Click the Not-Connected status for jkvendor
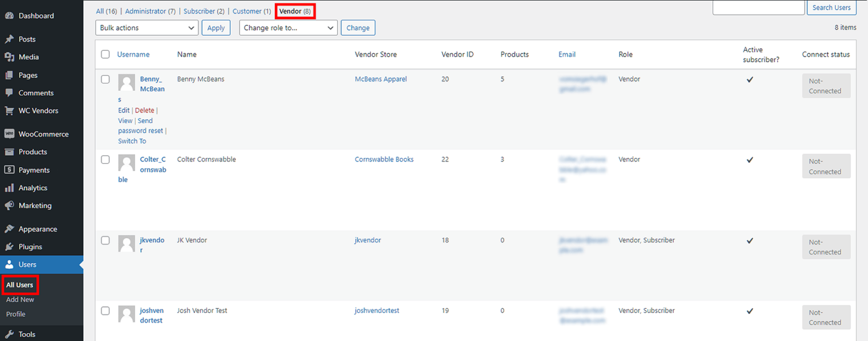868x341 pixels. (x=826, y=247)
